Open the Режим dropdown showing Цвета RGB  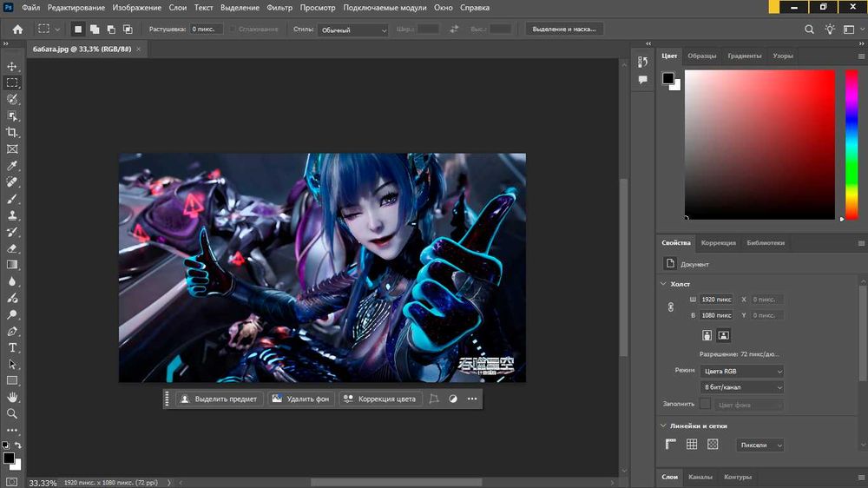pyautogui.click(x=743, y=371)
